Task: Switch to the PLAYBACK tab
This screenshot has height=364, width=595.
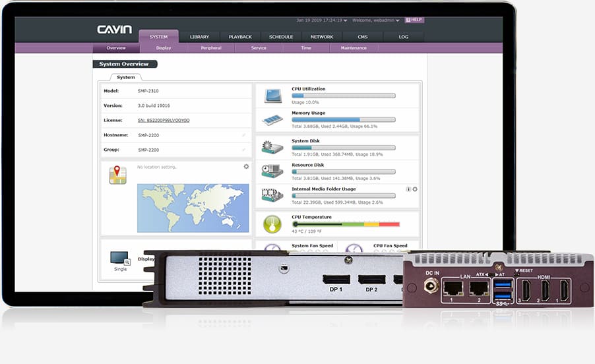Action: (x=240, y=37)
